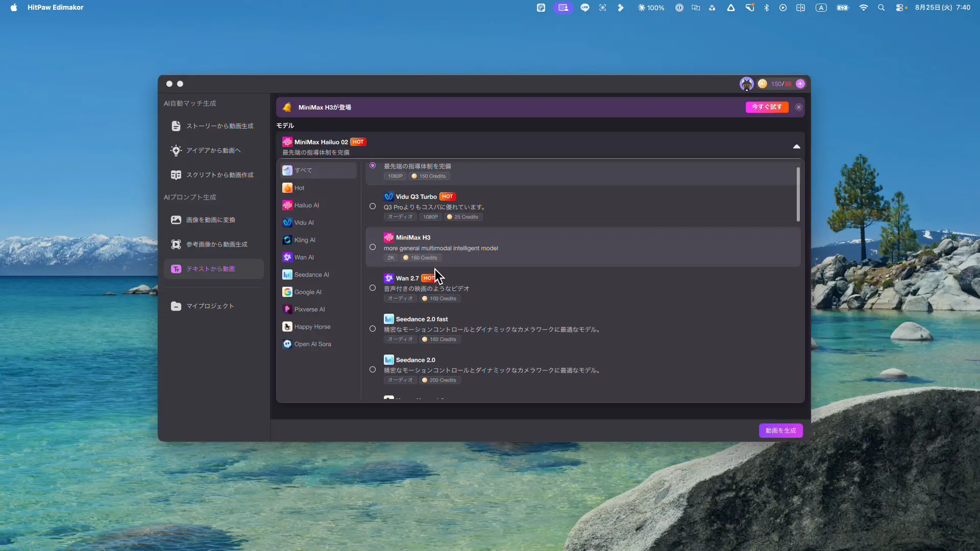980x551 pixels.
Task: Click the Vidu AI logo icon
Action: (x=287, y=222)
